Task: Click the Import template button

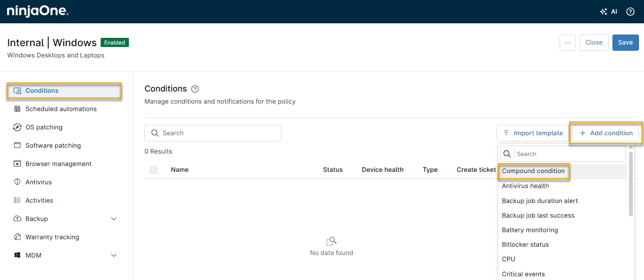Action: [533, 133]
